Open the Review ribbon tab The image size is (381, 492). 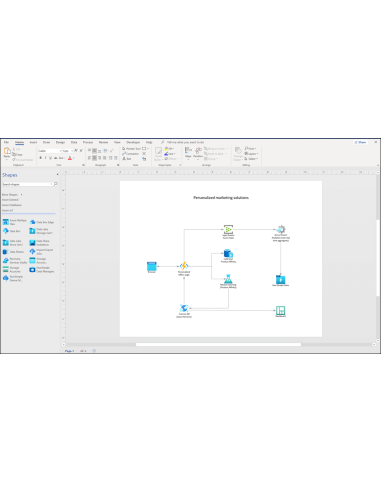(x=104, y=142)
